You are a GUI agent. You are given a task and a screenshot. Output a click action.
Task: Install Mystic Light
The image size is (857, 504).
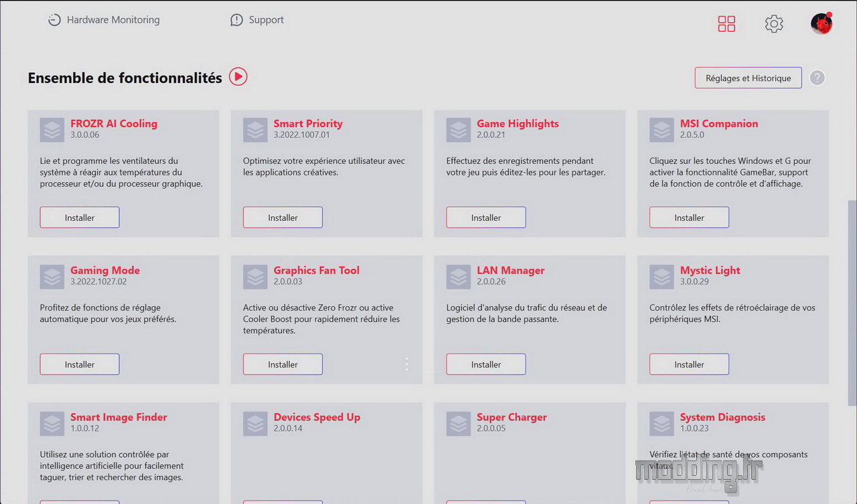(689, 364)
